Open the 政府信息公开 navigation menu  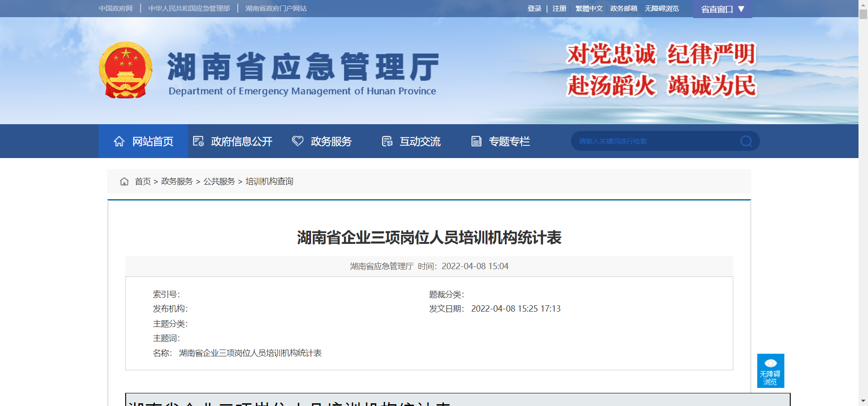click(x=241, y=141)
